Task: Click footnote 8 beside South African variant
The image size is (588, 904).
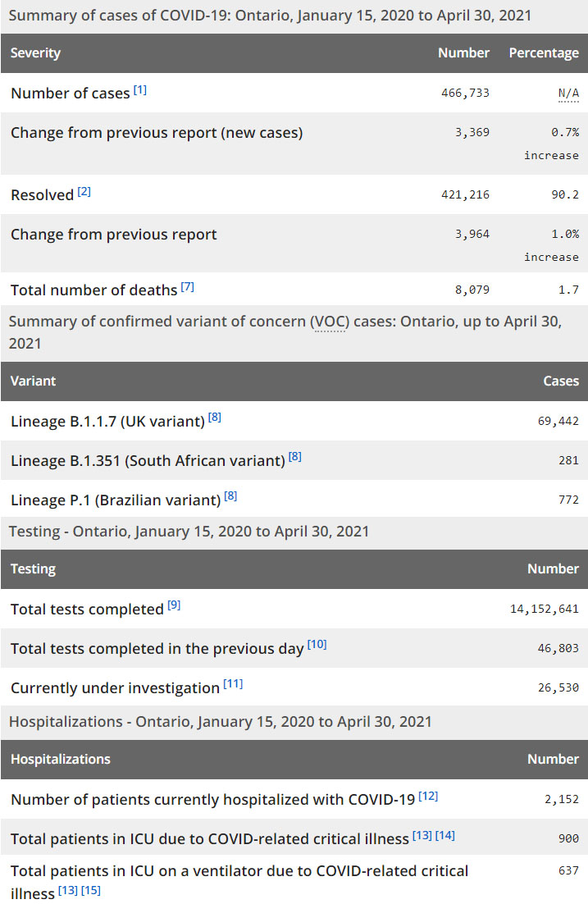Action: (x=295, y=457)
